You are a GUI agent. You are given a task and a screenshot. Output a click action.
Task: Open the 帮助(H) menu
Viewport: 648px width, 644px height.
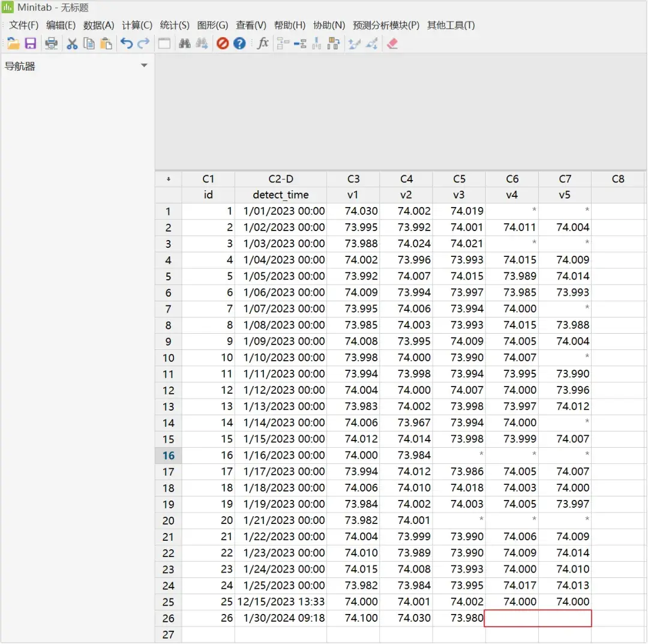[x=289, y=25]
